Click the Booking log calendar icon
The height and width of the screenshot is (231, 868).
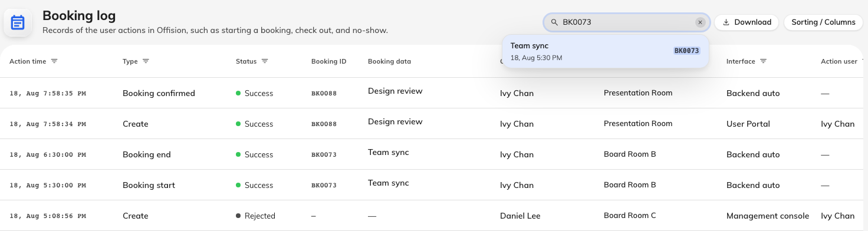click(x=18, y=23)
